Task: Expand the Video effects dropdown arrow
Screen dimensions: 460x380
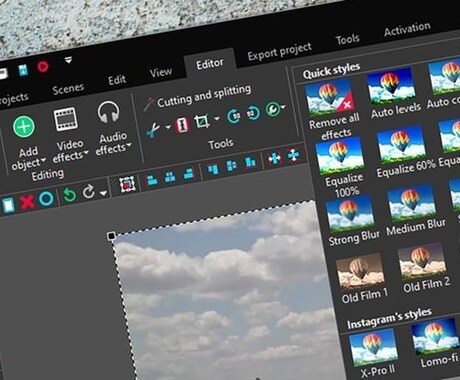Action: (86, 153)
